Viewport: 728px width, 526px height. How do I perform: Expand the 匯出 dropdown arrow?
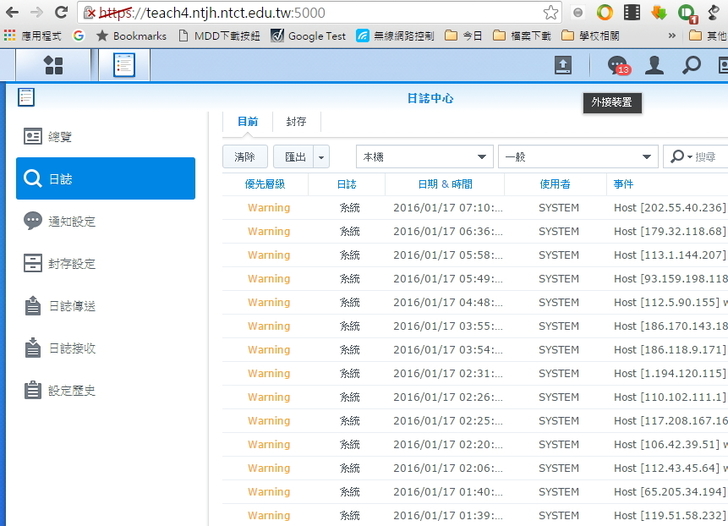[x=321, y=157]
